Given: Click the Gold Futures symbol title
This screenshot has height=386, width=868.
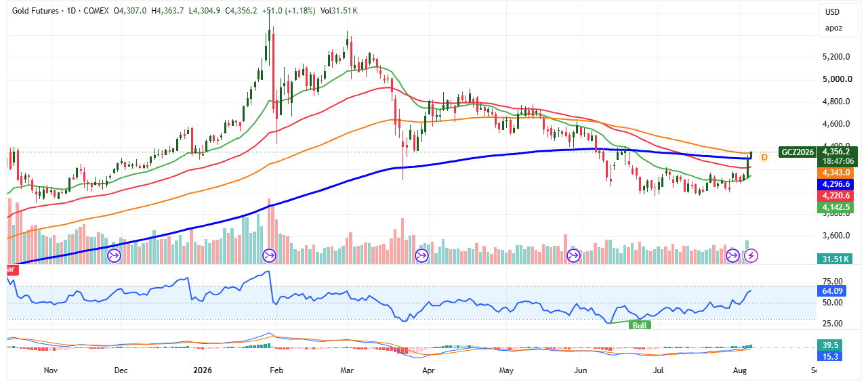Looking at the screenshot, I should coord(35,12).
